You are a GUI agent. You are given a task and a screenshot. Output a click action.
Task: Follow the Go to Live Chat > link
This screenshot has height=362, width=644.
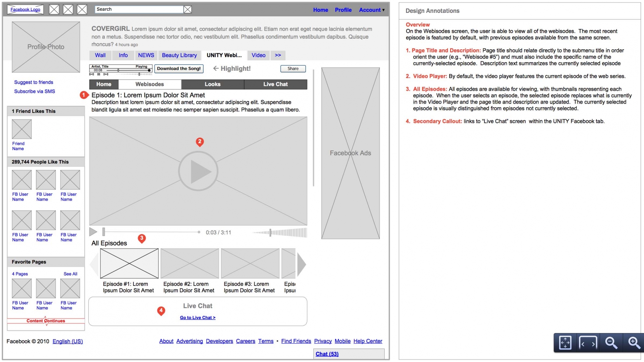197,317
